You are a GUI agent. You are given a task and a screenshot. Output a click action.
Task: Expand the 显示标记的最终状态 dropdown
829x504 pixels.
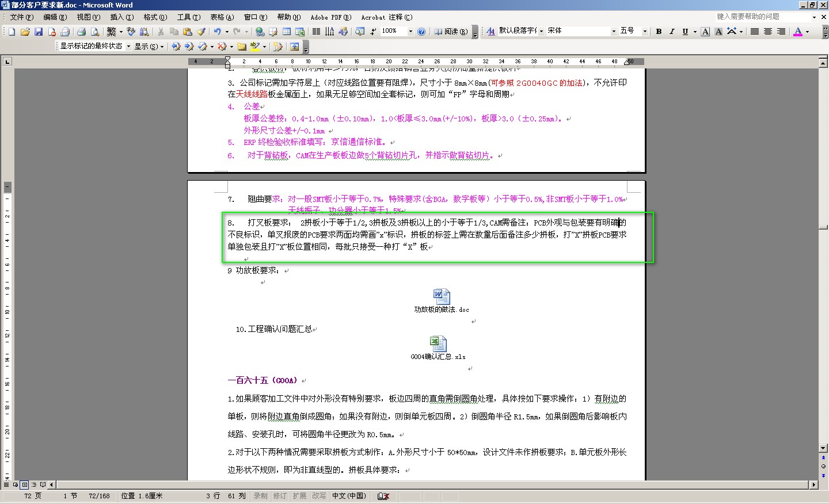[128, 47]
